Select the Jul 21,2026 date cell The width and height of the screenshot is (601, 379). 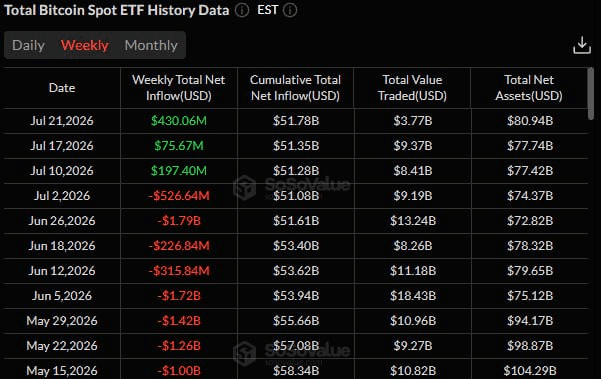[x=62, y=121]
